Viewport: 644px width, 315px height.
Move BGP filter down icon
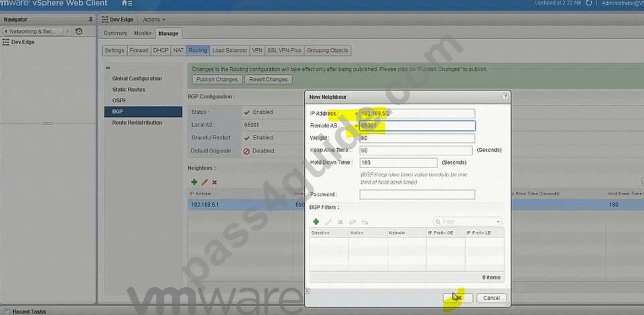[364, 222]
